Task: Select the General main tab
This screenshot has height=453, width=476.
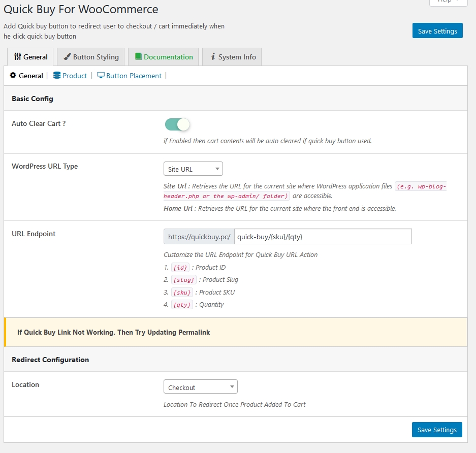Action: coord(30,57)
